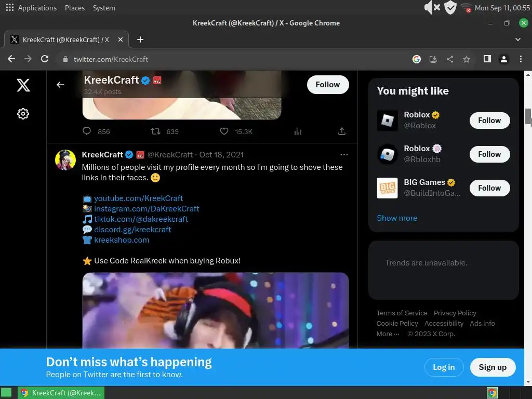Follow the @Rbloxhb account
The height and width of the screenshot is (399, 532).
[489, 154]
